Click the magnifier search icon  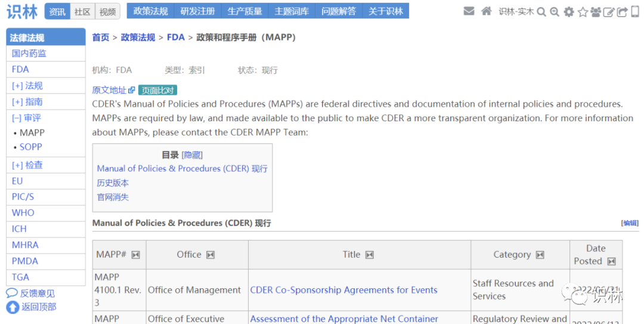click(x=541, y=12)
